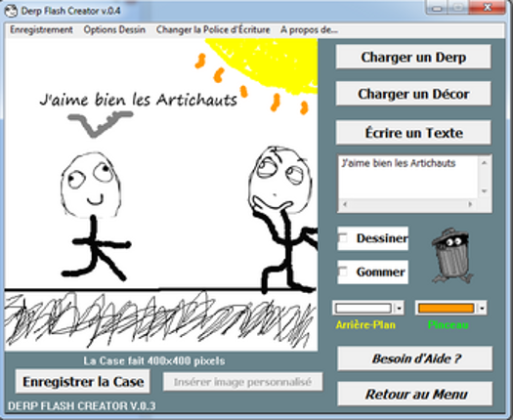This screenshot has height=420, width=513.
Task: Click the orange Pinceau color swatch
Action: [x=446, y=308]
